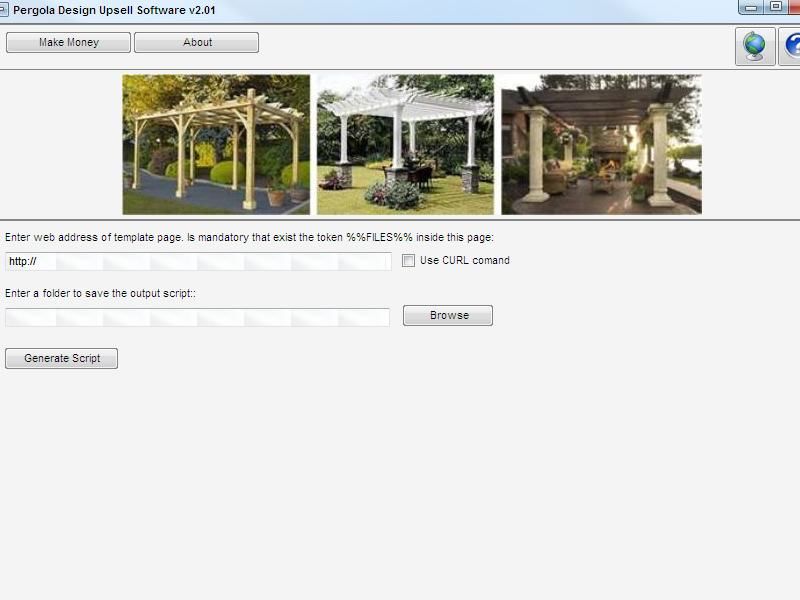This screenshot has width=800, height=600.
Task: Click 'Enter a folder to save the output script' label
Action: pyautogui.click(x=101, y=293)
